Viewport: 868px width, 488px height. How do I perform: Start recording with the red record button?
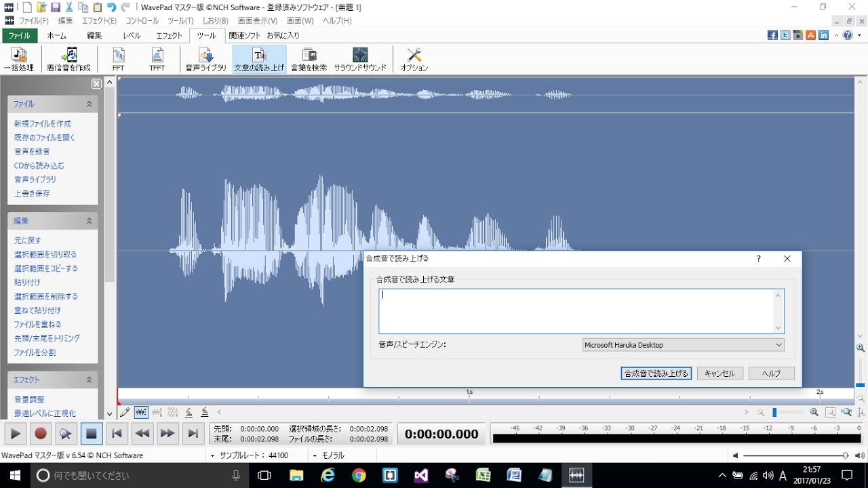pos(41,434)
